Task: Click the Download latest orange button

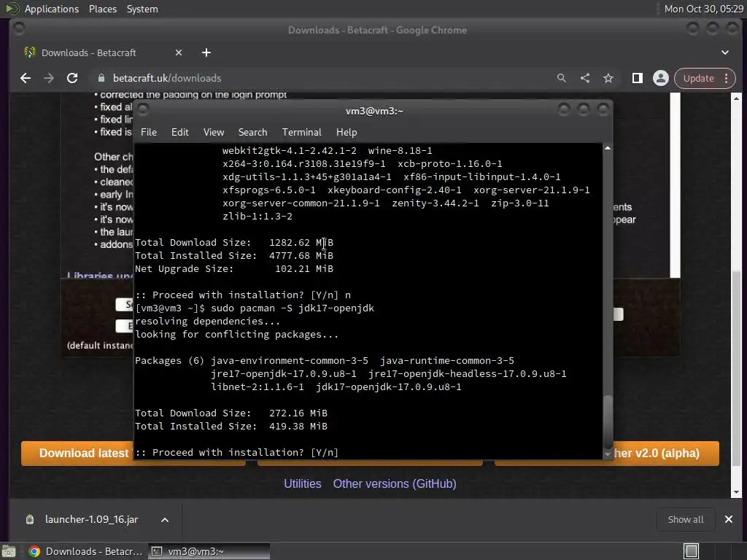Action: [77, 453]
